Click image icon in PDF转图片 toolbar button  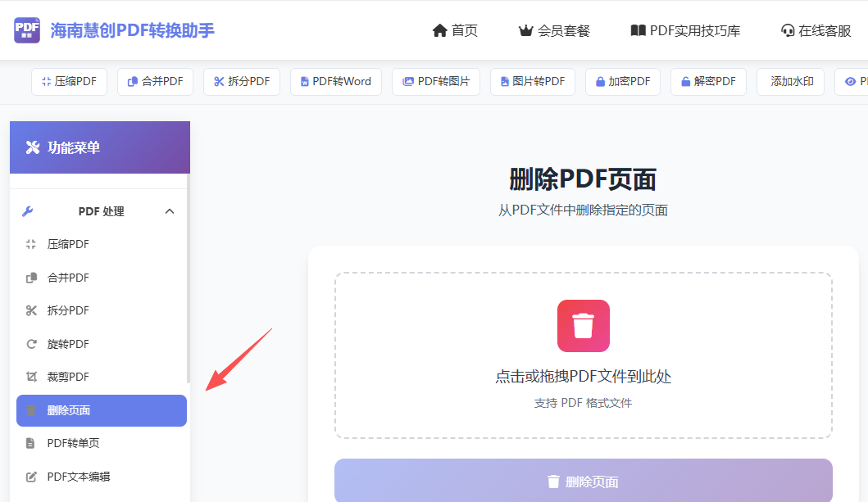(408, 82)
